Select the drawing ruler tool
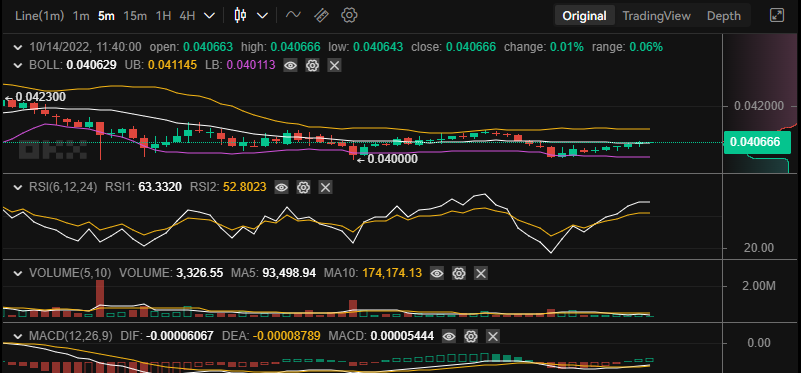Image resolution: width=801 pixels, height=373 pixels. click(x=321, y=15)
